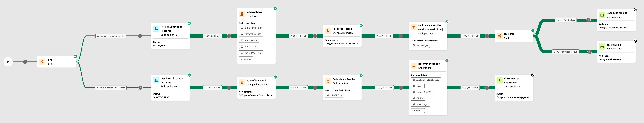Screen dimensions: 644x123
Task: Open the Inactive Subscription Accounts audience icon
Action: (x=156, y=80)
